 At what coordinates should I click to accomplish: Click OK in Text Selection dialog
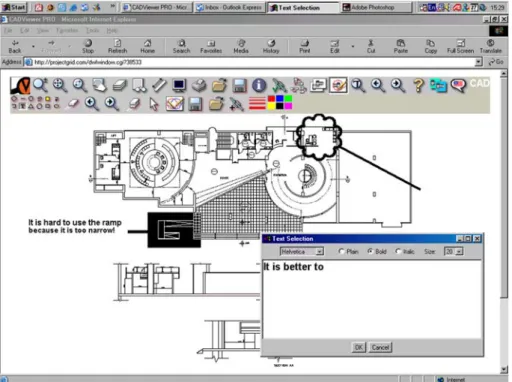(x=359, y=347)
